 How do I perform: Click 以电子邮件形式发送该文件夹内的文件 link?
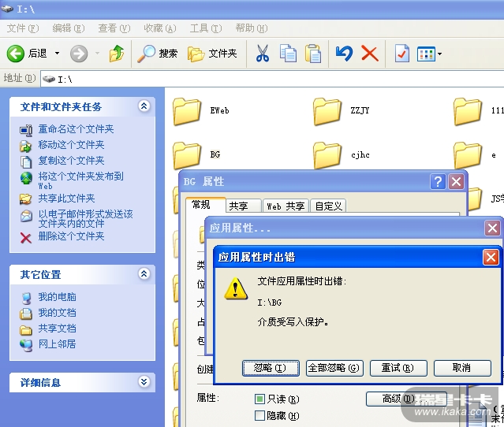85,219
